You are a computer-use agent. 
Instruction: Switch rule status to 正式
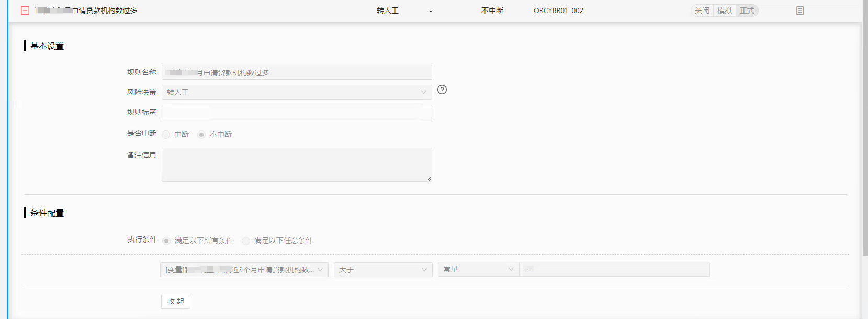point(747,10)
